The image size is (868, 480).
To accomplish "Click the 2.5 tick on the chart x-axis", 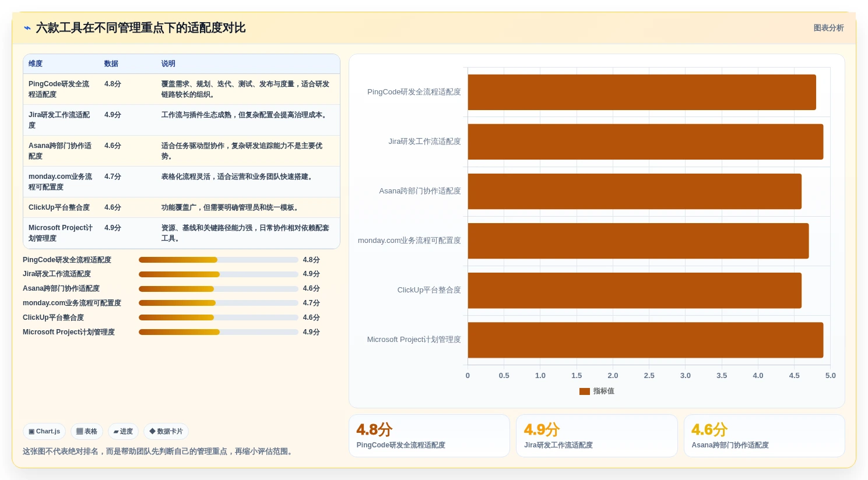I will [649, 376].
